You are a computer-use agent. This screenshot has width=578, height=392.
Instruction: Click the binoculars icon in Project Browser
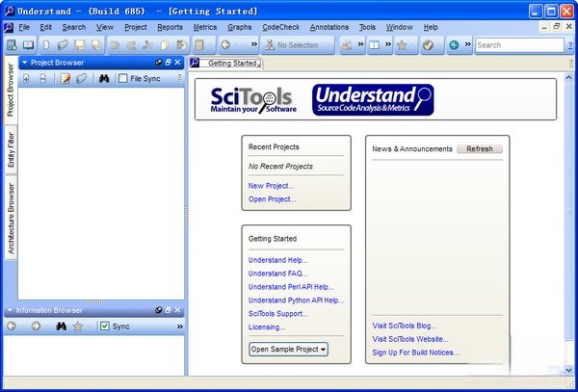tap(102, 78)
